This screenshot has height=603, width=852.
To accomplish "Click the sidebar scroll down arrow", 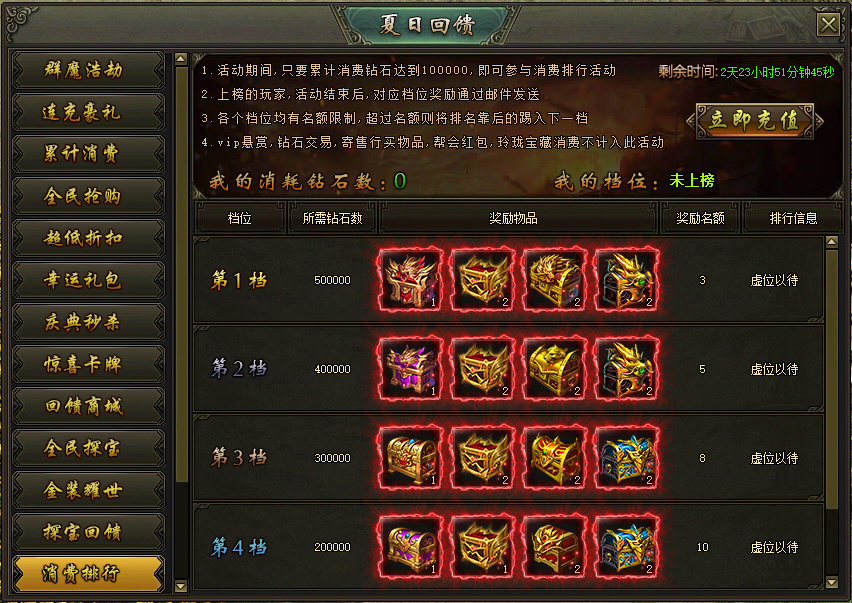I will (181, 586).
